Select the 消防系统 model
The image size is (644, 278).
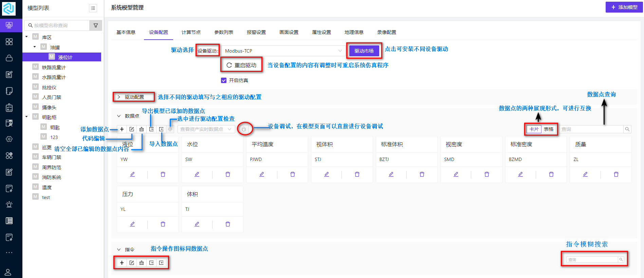pos(52,177)
